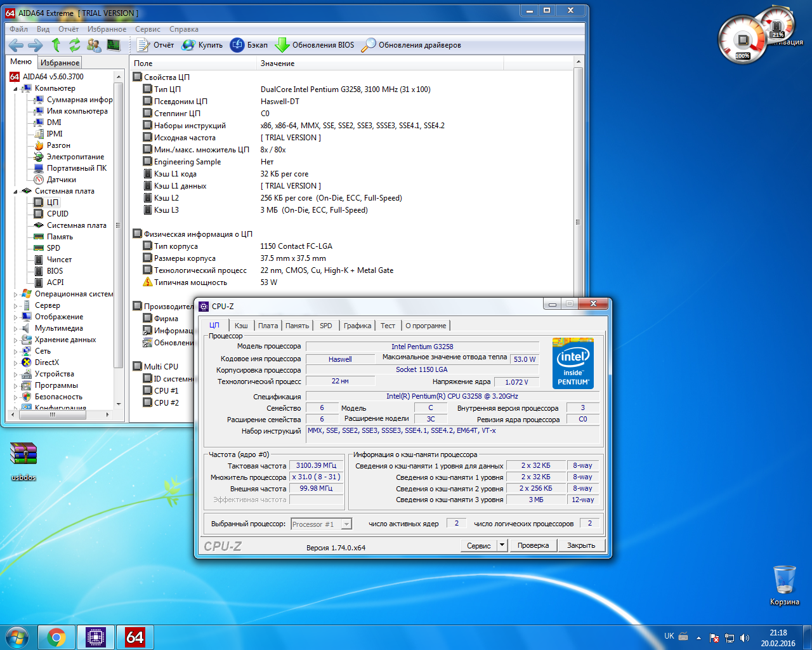The image size is (812, 650).
Task: Expand the Сервер tree node
Action: pos(16,306)
